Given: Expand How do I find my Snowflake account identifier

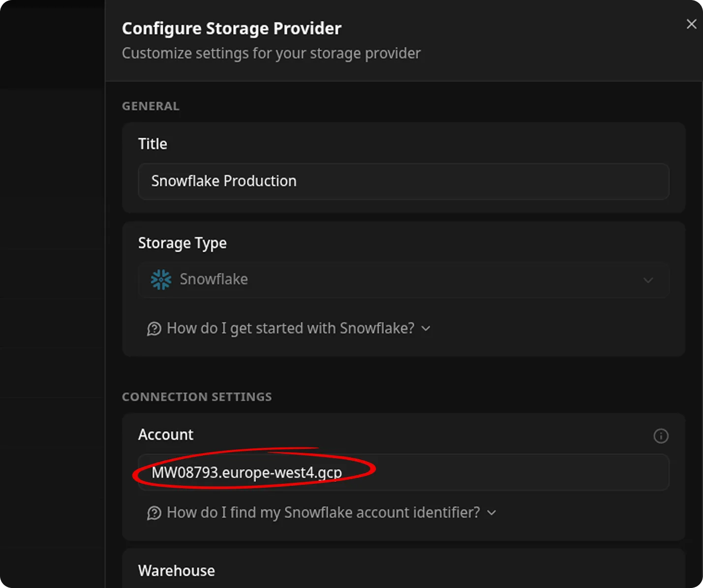Looking at the screenshot, I should 323,512.
